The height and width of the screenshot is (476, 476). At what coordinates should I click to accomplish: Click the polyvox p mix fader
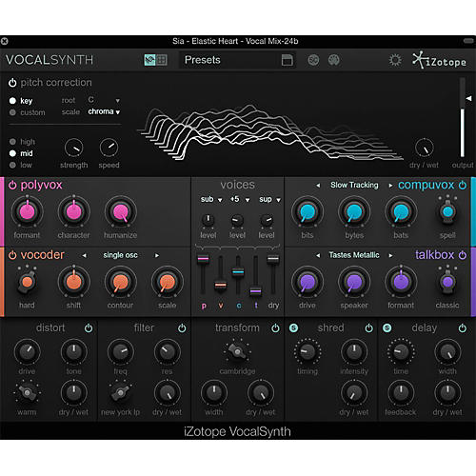(x=203, y=258)
